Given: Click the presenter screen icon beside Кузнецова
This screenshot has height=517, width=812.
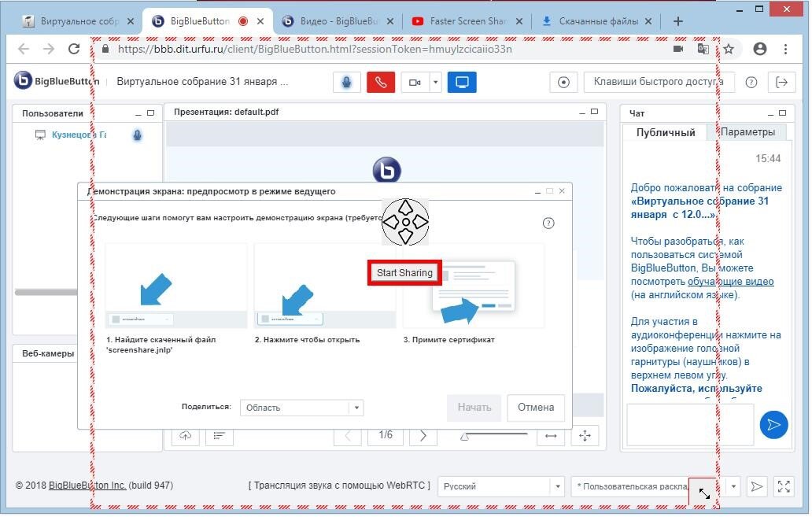Looking at the screenshot, I should pyautogui.click(x=40, y=135).
